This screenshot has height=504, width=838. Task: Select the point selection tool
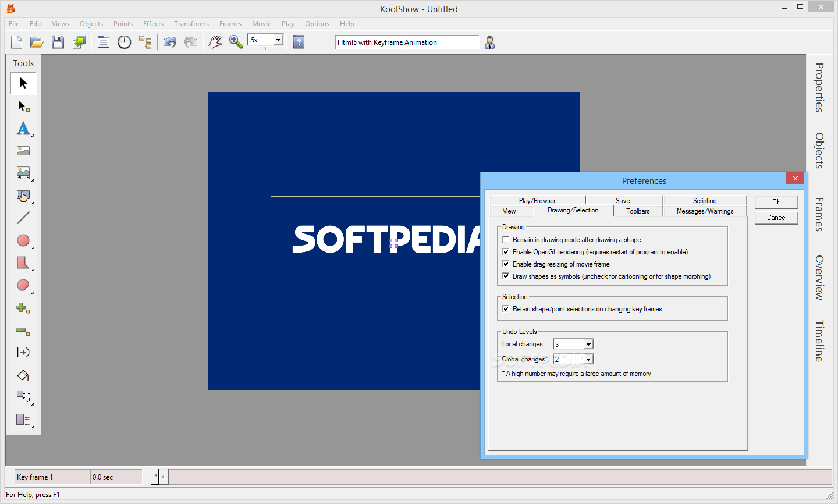[23, 107]
